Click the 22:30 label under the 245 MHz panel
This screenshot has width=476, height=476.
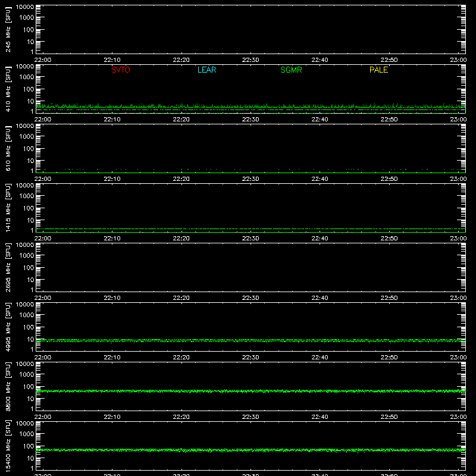click(x=250, y=60)
